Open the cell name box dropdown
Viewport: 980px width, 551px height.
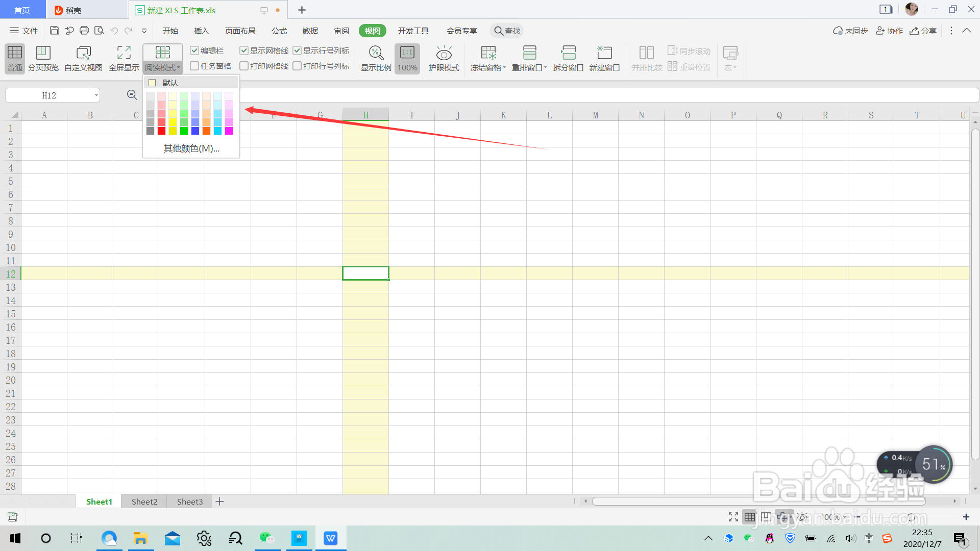tap(96, 95)
